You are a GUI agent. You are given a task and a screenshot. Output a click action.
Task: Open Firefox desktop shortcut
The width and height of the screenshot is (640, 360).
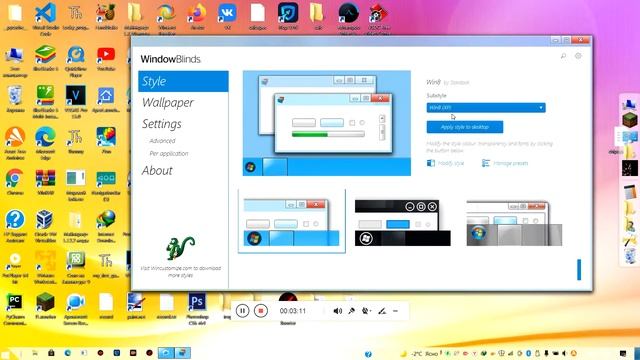[197, 16]
